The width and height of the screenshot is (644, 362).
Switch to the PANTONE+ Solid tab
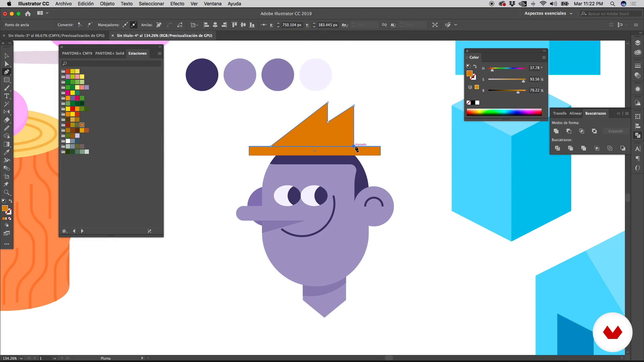pos(109,53)
